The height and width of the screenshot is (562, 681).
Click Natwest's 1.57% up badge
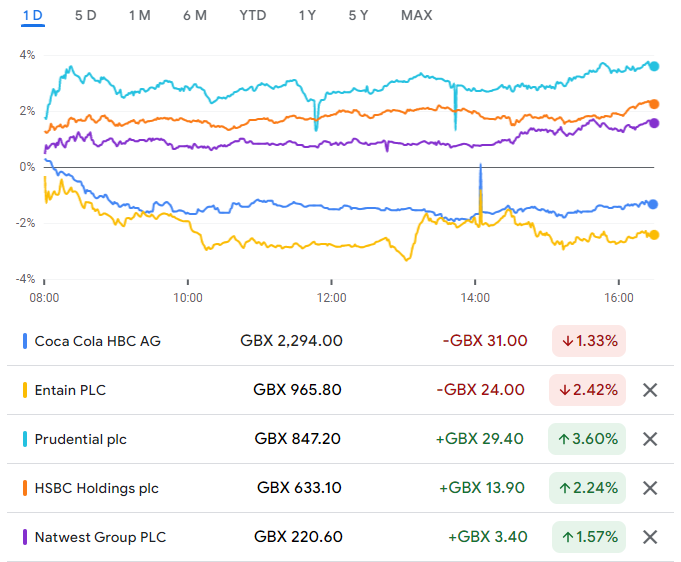589,537
